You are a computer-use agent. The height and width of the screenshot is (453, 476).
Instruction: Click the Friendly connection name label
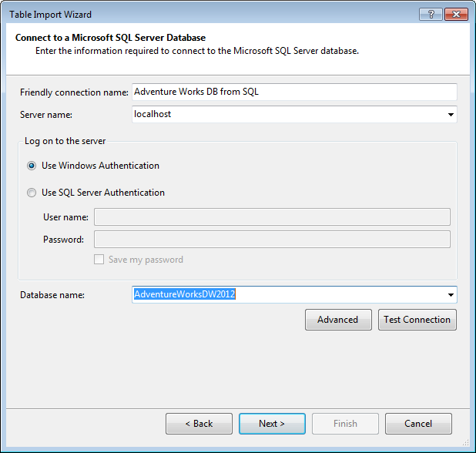[74, 92]
